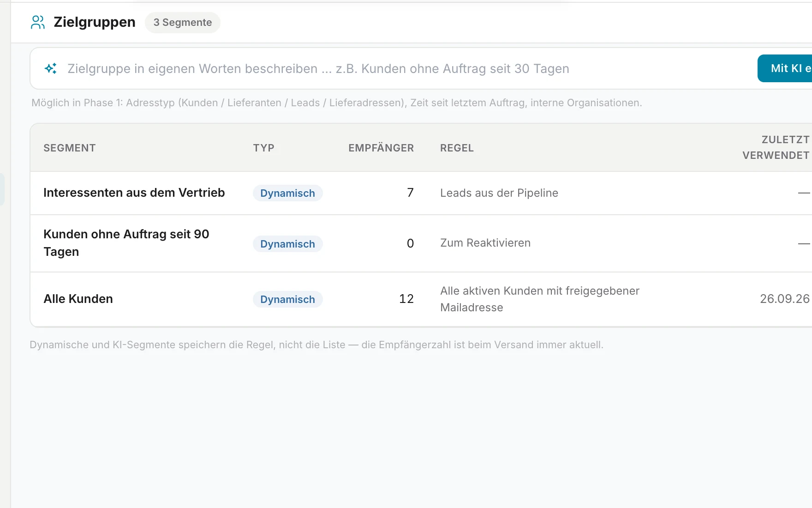Open segment 'Alle Kunden'
The image size is (812, 508).
pos(78,299)
